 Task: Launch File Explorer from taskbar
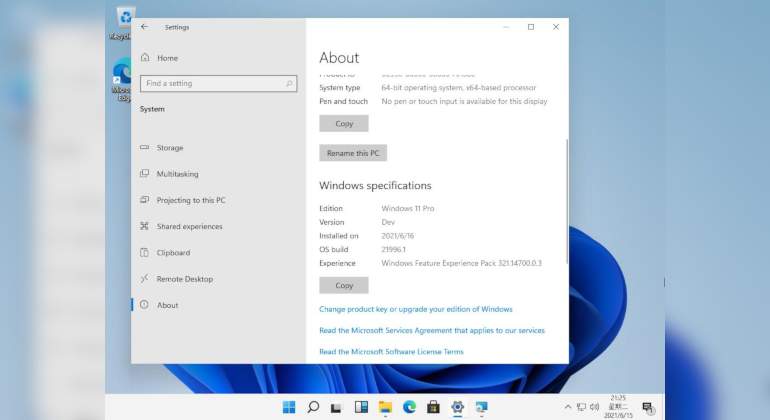click(385, 407)
